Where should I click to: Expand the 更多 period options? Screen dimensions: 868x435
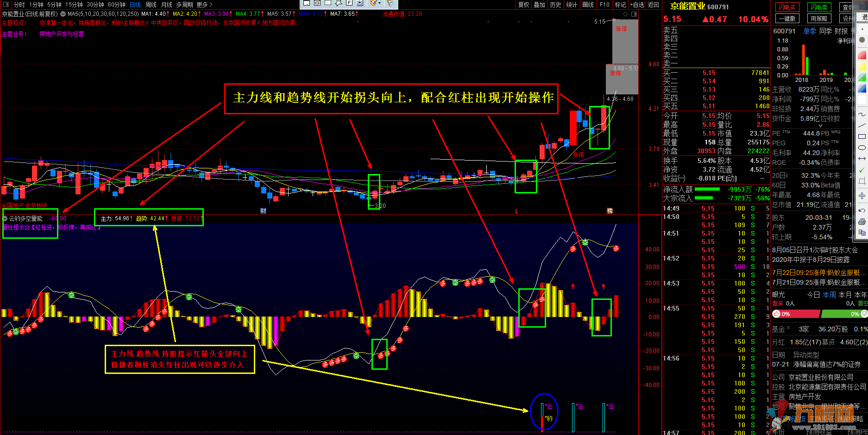tap(204, 5)
